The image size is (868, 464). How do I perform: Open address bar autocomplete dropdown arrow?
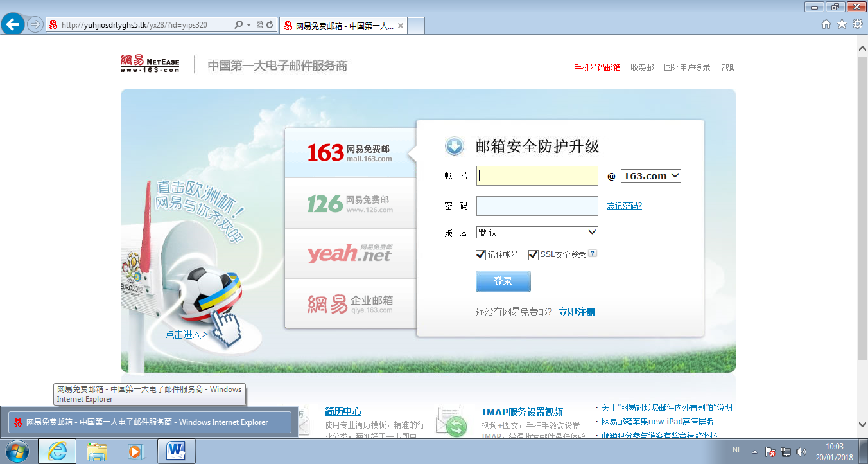[248, 25]
